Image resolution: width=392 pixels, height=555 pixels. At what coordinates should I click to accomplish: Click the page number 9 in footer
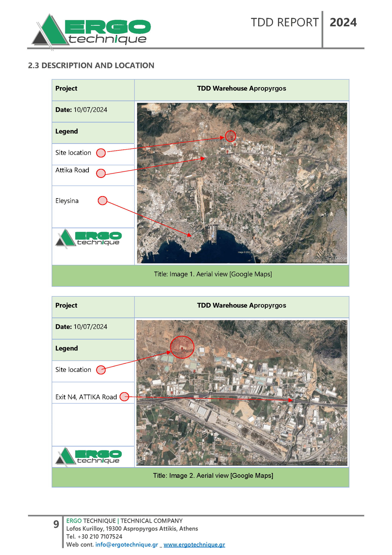coord(56,524)
